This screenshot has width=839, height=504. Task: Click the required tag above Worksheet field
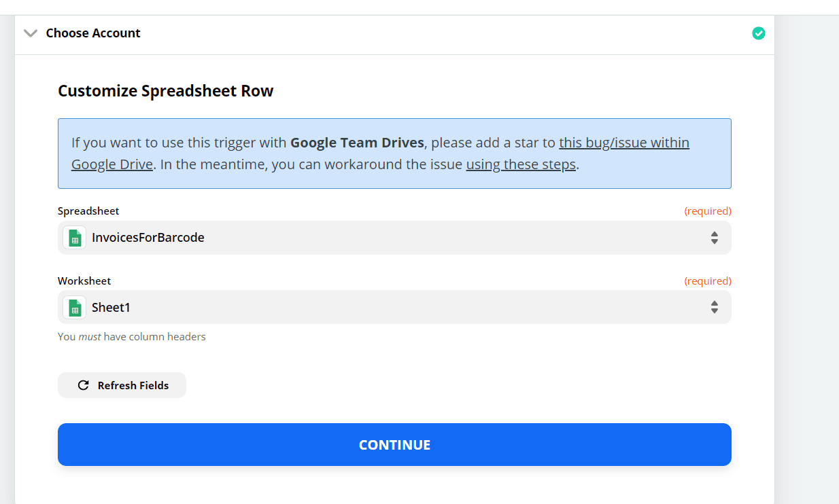tap(707, 281)
